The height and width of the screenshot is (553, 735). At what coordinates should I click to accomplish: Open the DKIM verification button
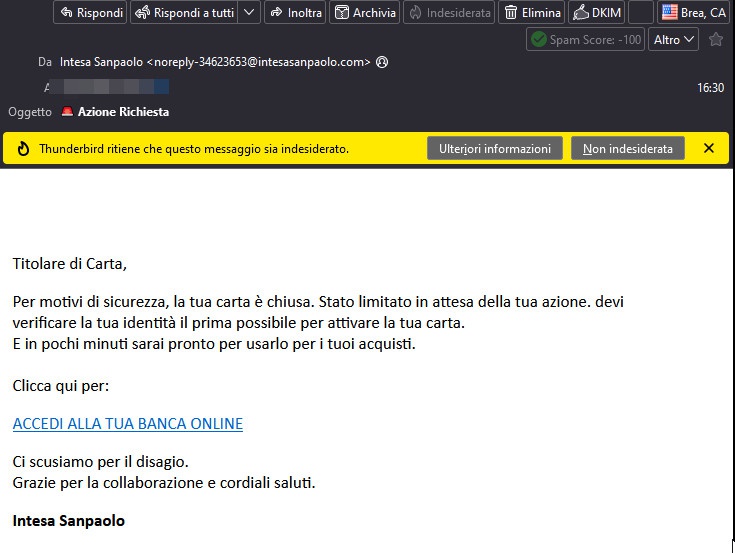click(596, 13)
